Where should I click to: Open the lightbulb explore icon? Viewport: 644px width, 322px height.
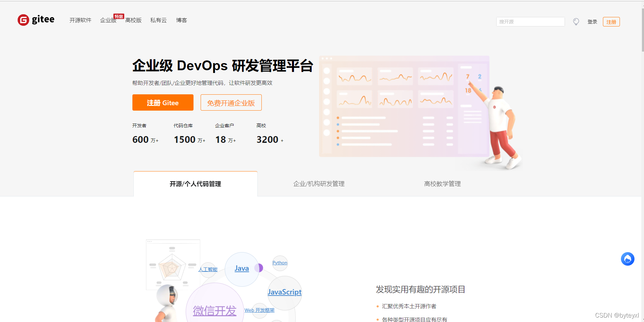[x=576, y=22]
